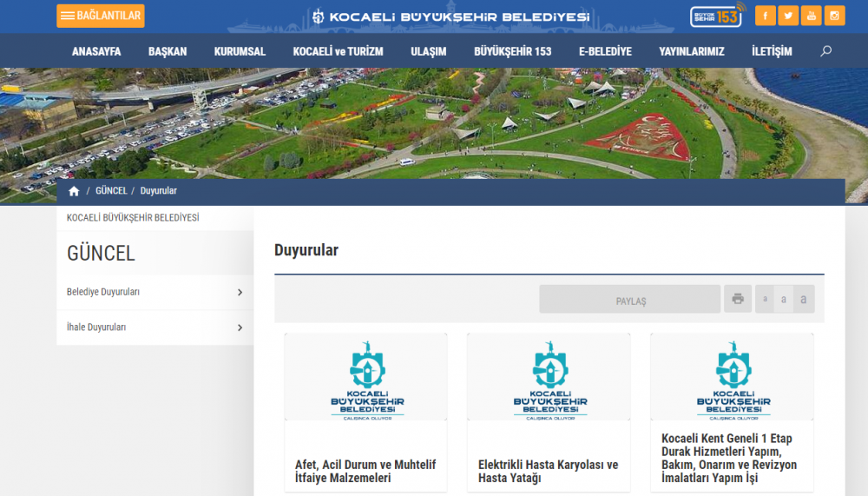
Task: Visit the Instagram page icon
Action: (834, 17)
